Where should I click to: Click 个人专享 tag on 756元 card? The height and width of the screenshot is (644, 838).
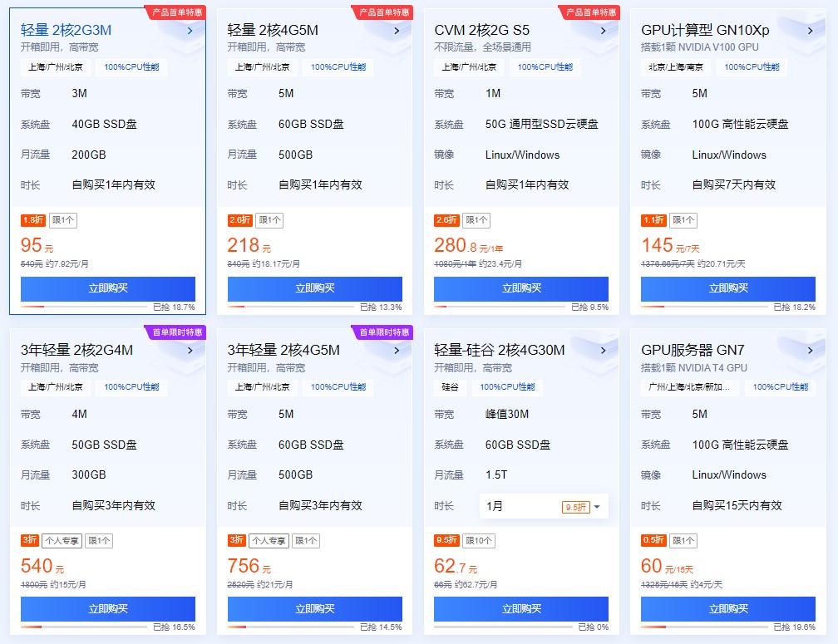[269, 541]
